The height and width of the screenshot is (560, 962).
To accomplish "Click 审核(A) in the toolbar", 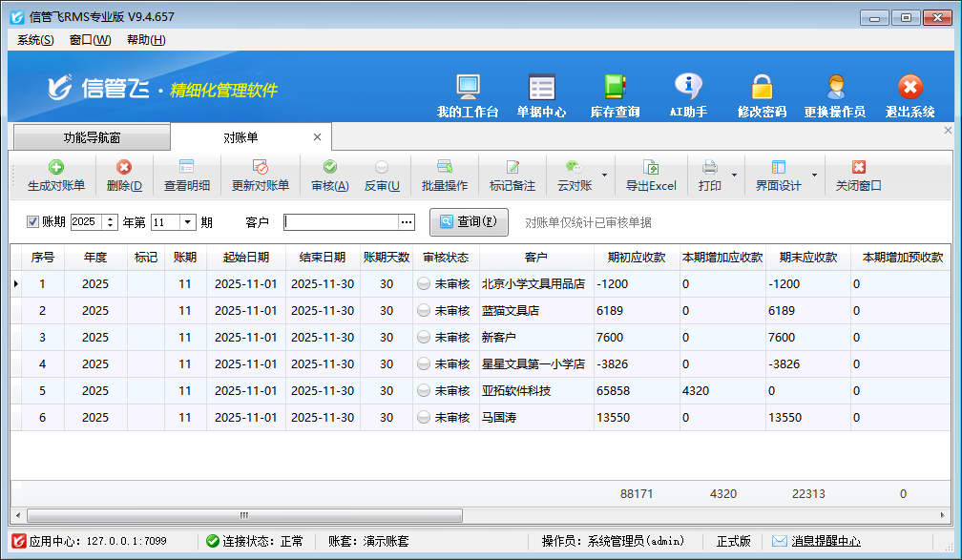I will pyautogui.click(x=330, y=176).
